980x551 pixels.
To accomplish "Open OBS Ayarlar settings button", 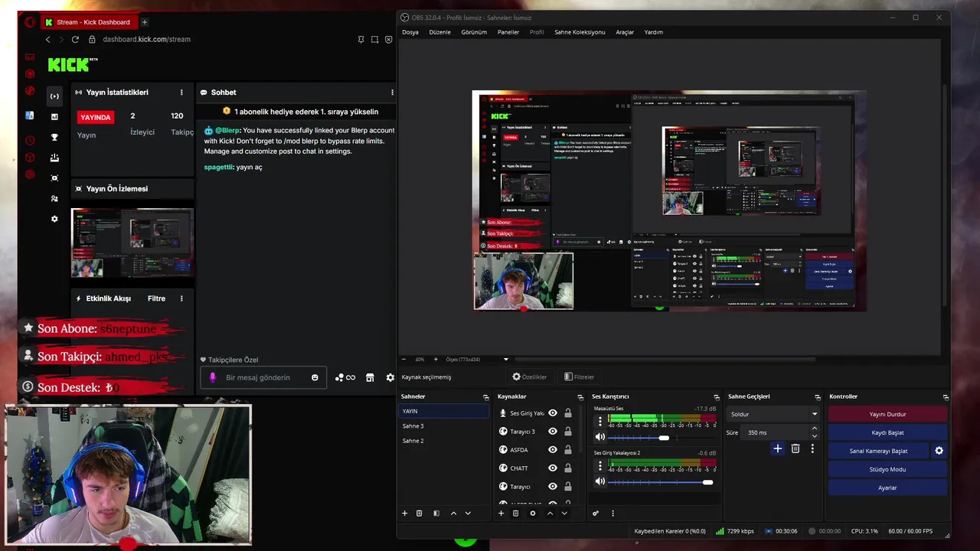I will point(887,487).
